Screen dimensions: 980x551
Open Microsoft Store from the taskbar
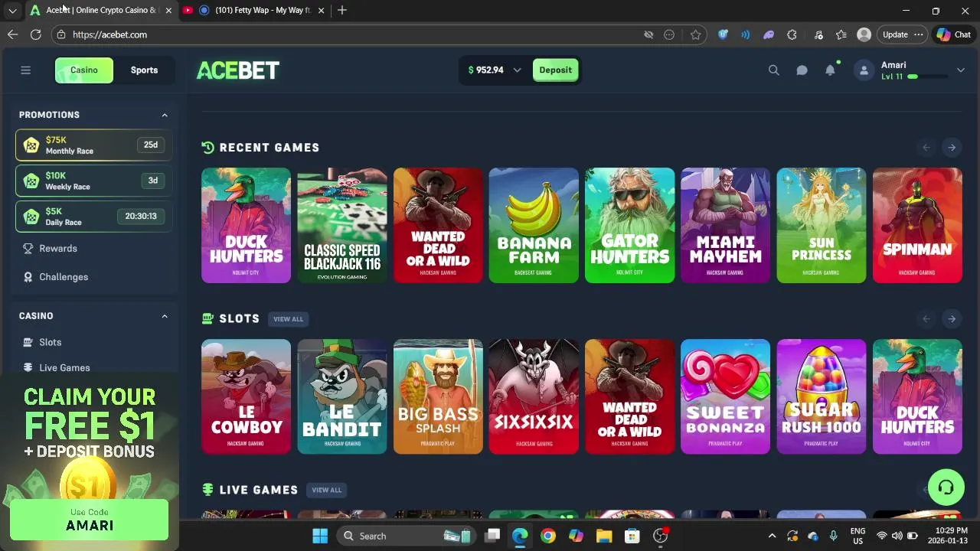point(632,536)
